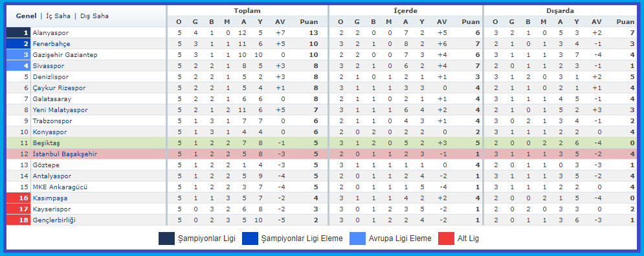The height and width of the screenshot is (256, 644).
Task: Click the blue Şampiyonlar Ligi Eleme swatch
Action: click(250, 239)
